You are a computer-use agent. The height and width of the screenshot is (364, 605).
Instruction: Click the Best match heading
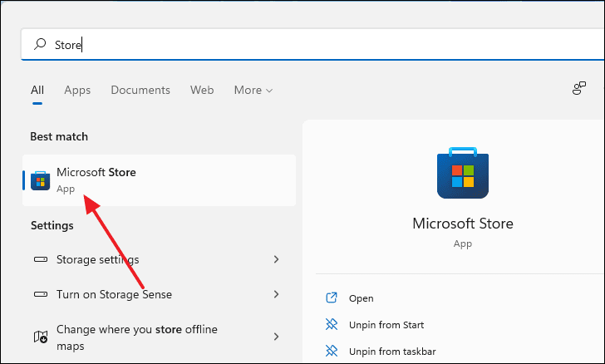click(x=59, y=136)
